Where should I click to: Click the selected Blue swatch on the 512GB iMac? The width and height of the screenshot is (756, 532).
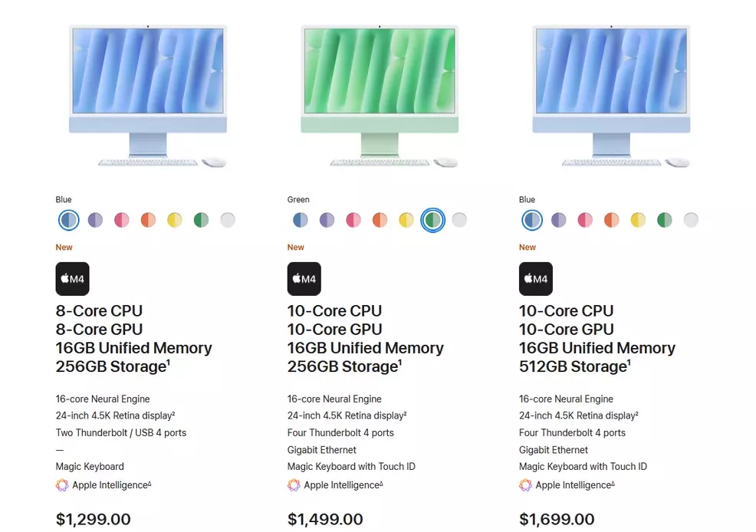(x=531, y=220)
